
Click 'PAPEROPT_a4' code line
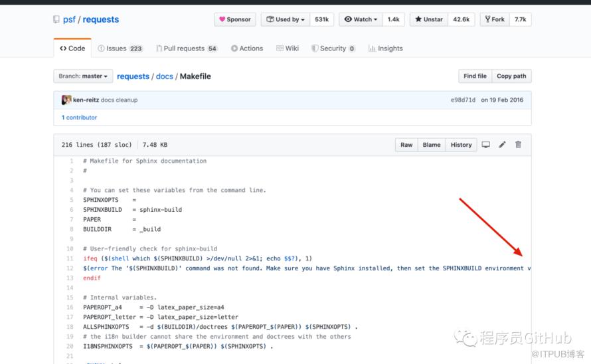(154, 308)
